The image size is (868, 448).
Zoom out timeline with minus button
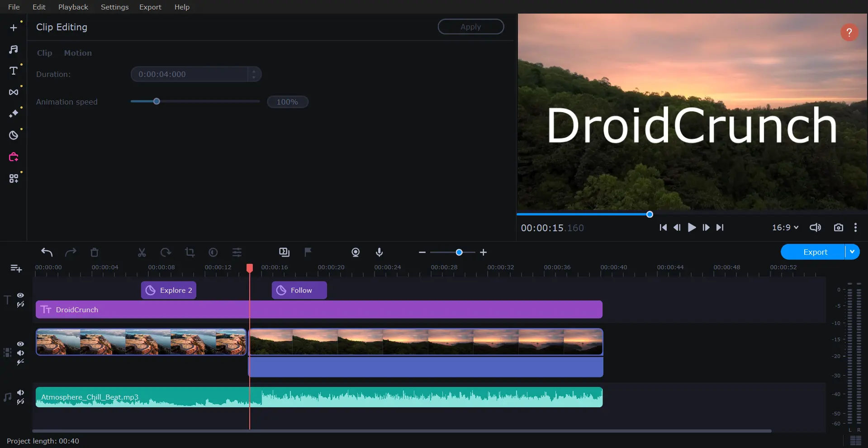pyautogui.click(x=422, y=252)
